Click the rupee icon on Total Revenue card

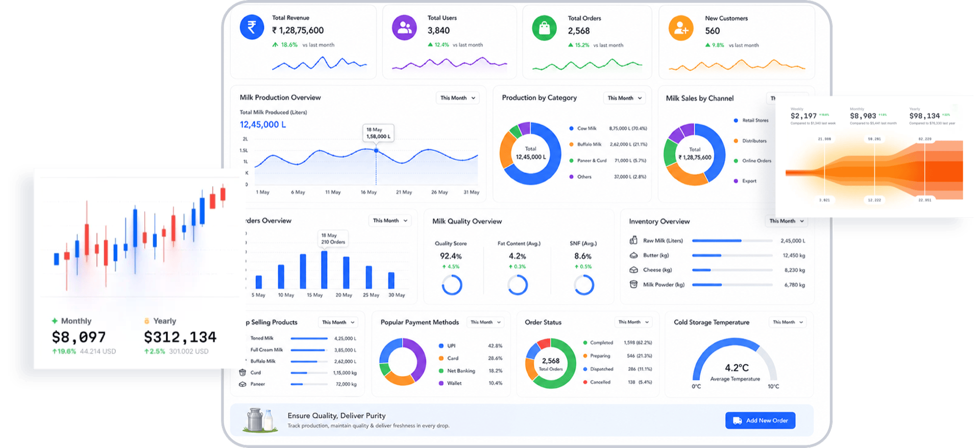pos(252,27)
